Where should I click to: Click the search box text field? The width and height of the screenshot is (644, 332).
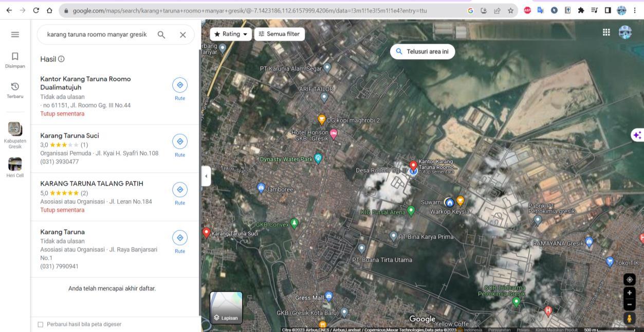click(97, 34)
